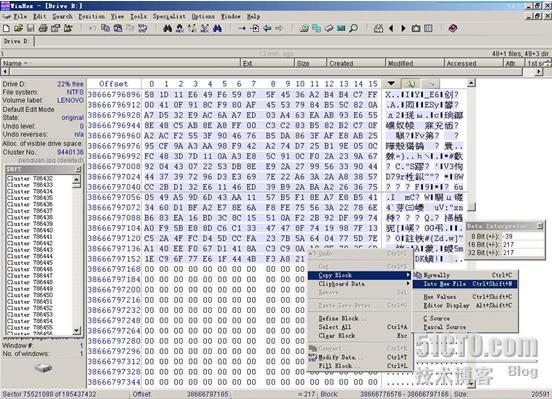The height and width of the screenshot is (399, 552).
Task: Click Define Block in the context menu
Action: 359,318
